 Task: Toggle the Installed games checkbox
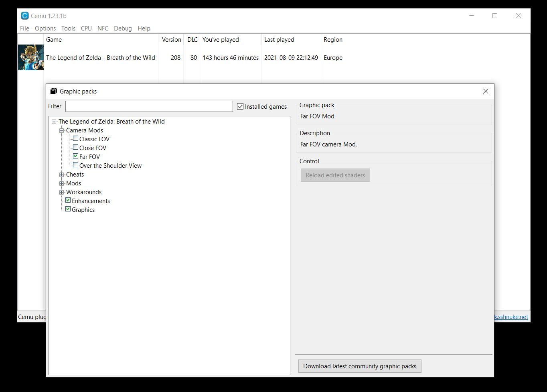click(240, 106)
